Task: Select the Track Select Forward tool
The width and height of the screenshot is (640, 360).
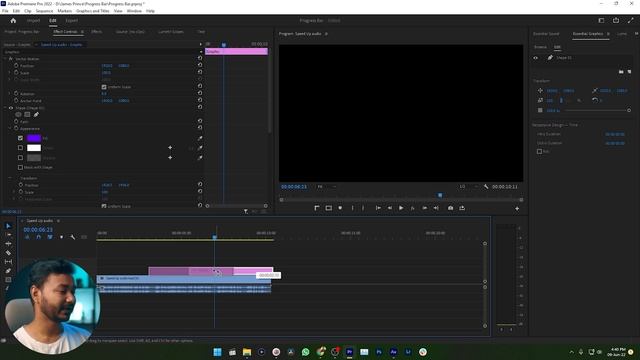Action: click(x=8, y=235)
